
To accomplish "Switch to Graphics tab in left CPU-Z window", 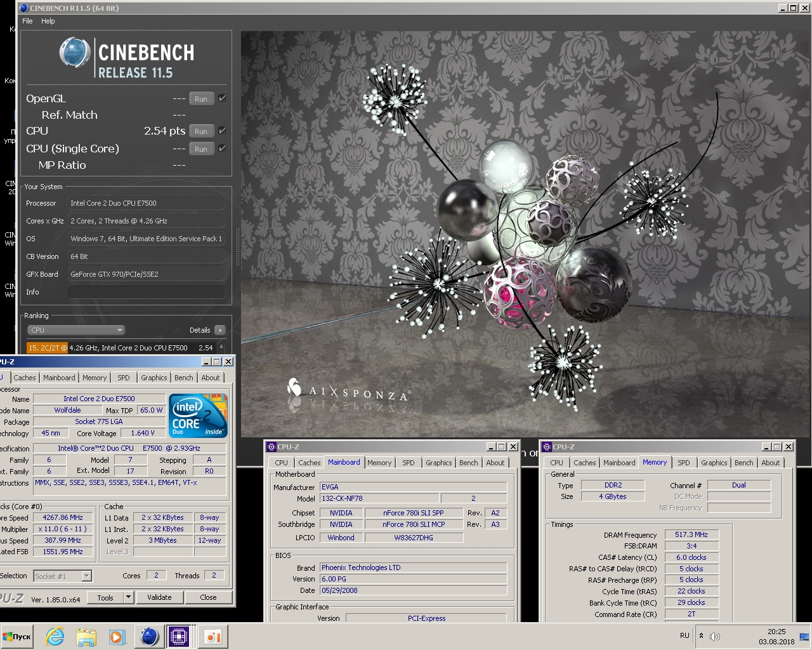I will pyautogui.click(x=154, y=378).
